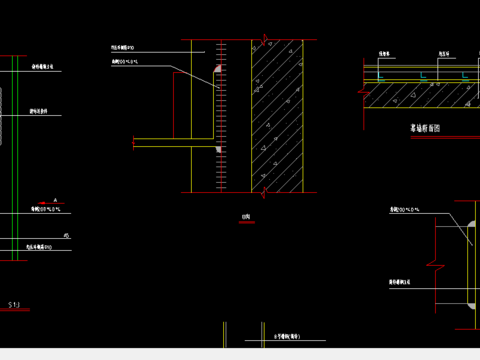The width and height of the screenshot is (480, 360).
Task: Click the leftmost cyan L-shaped clip
Action: point(381,76)
